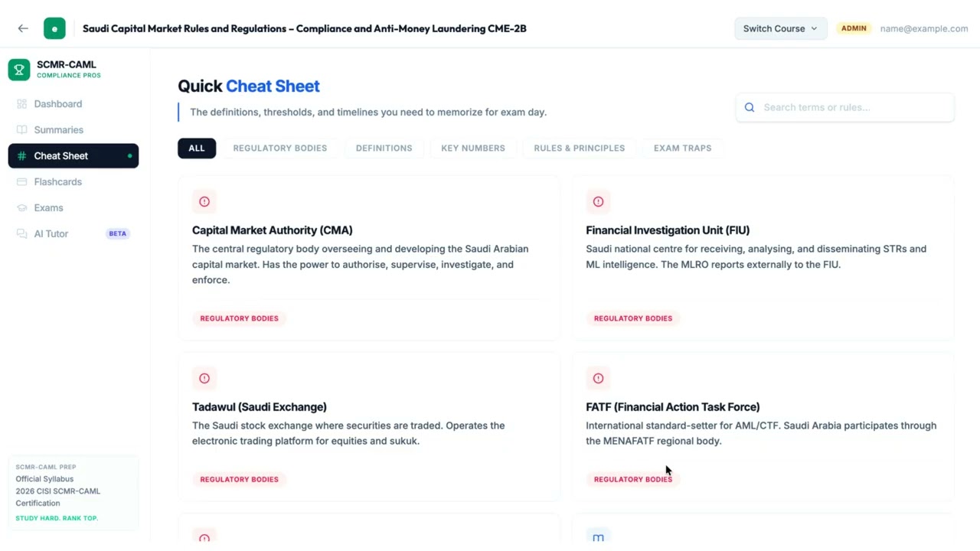
Task: Click the alert icon on CMA card
Action: coord(204,202)
